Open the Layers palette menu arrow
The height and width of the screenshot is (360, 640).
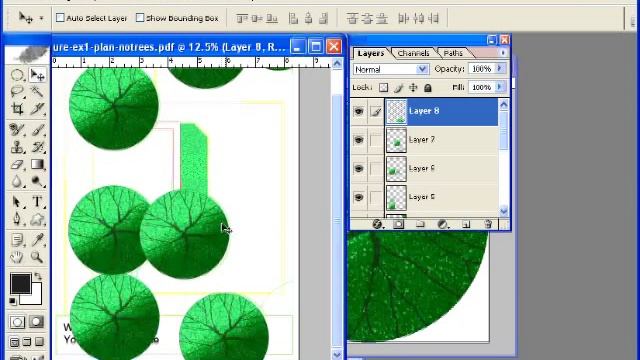[503, 53]
